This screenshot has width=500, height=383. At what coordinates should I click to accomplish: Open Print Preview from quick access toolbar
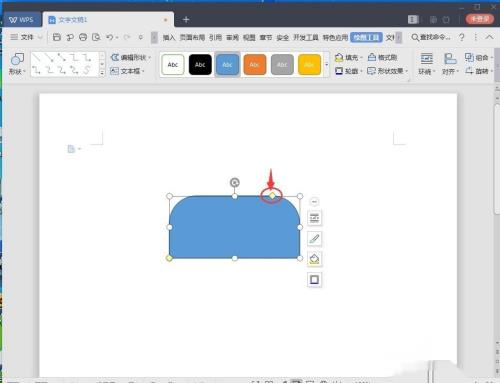[96, 37]
